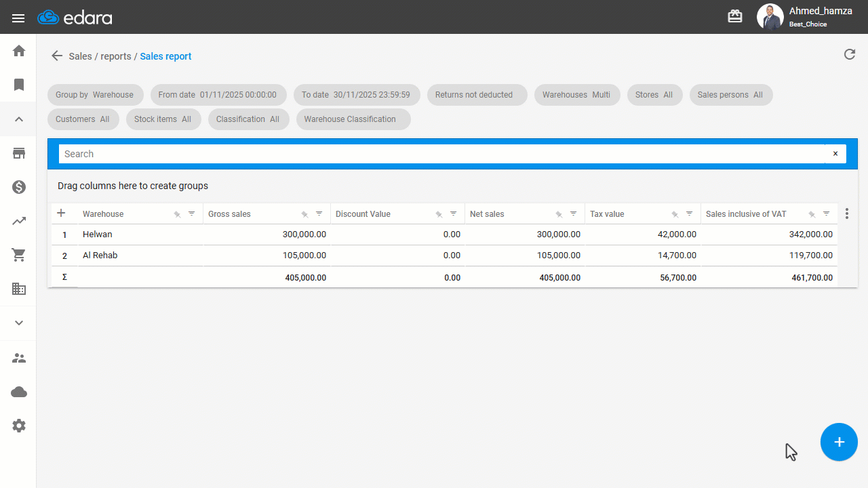The width and height of the screenshot is (868, 488).
Task: Open the bookmarks sidebar icon
Action: [x=19, y=85]
